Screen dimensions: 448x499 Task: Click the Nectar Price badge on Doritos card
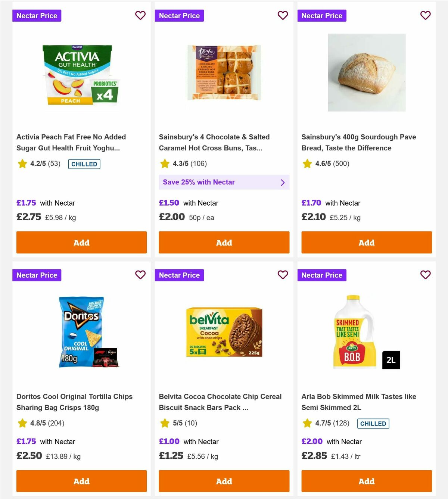(37, 275)
